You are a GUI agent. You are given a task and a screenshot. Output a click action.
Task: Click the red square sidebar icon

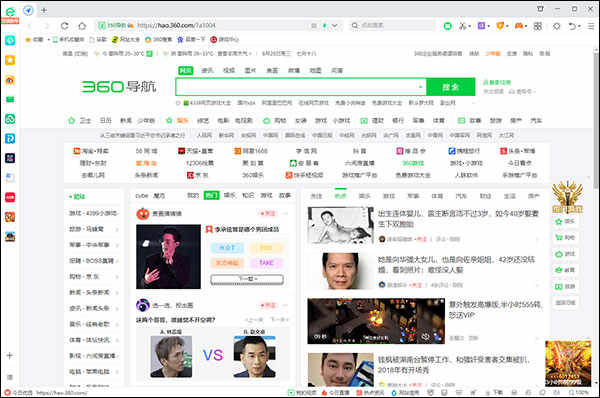click(10, 197)
